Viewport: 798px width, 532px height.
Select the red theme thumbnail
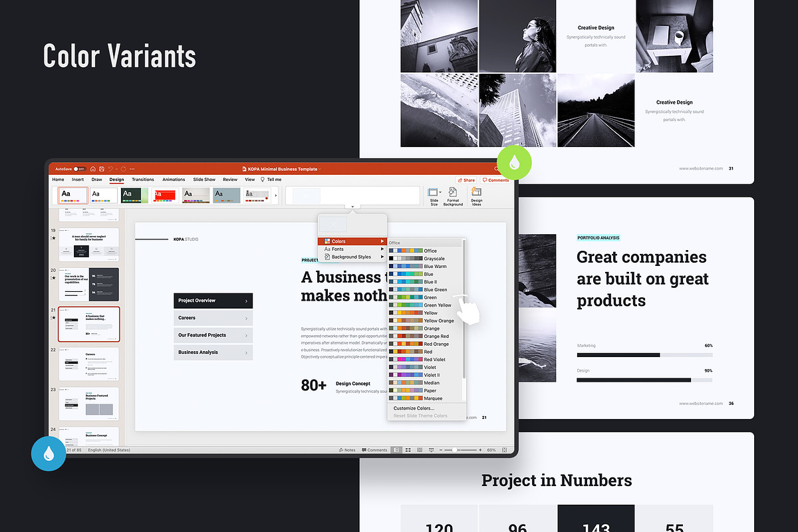(165, 195)
